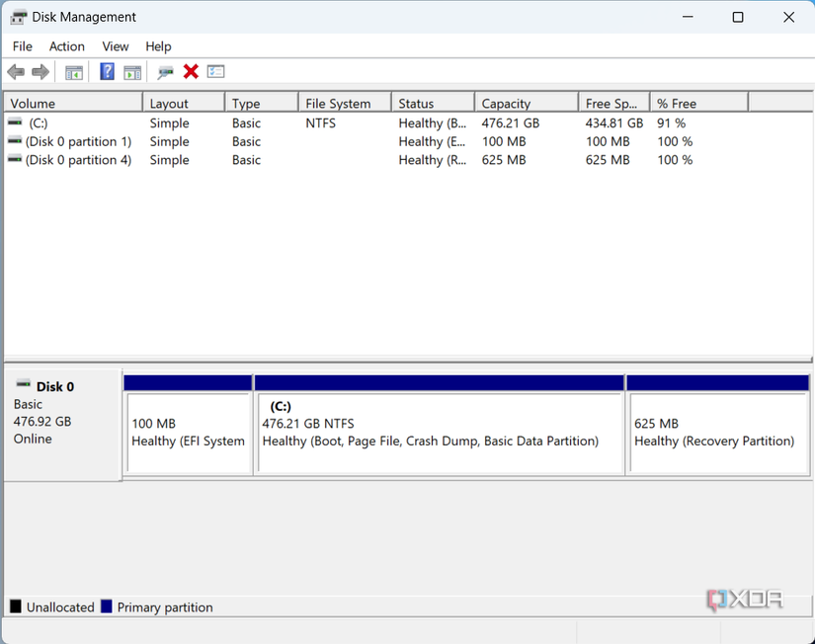Click drive icon for Disk 0 partition 4

15,159
